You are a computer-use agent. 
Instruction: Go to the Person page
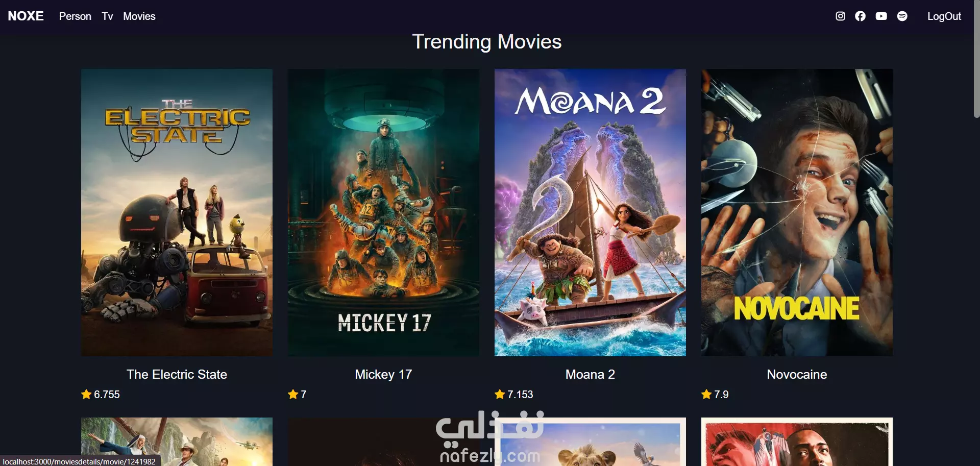click(75, 16)
